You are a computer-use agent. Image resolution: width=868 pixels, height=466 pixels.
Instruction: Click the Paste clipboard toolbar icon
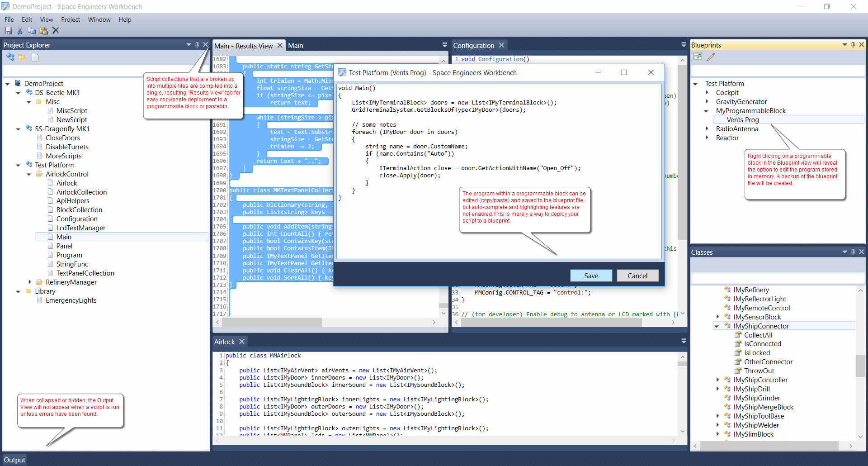44,31
